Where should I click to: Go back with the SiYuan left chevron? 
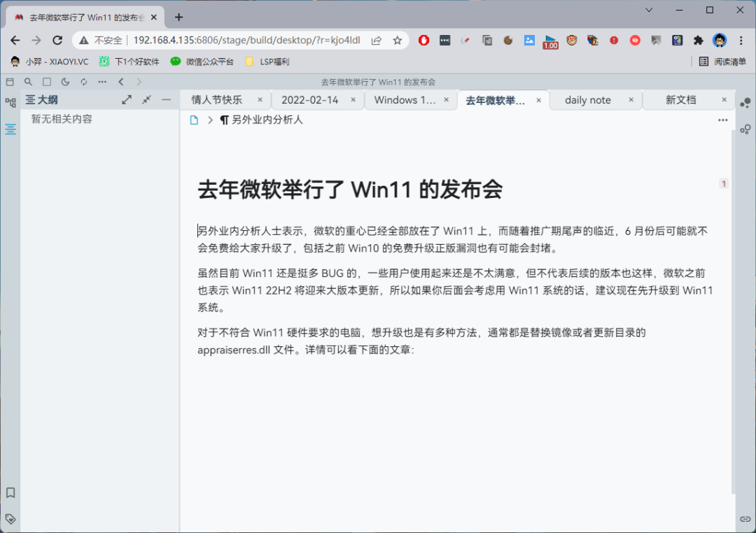[x=121, y=82]
